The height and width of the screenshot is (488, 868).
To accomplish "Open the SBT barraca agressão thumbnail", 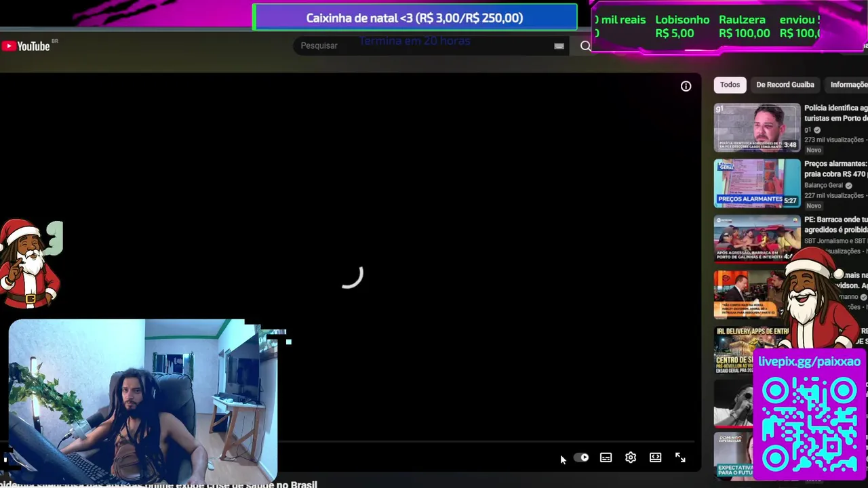I will click(x=757, y=239).
